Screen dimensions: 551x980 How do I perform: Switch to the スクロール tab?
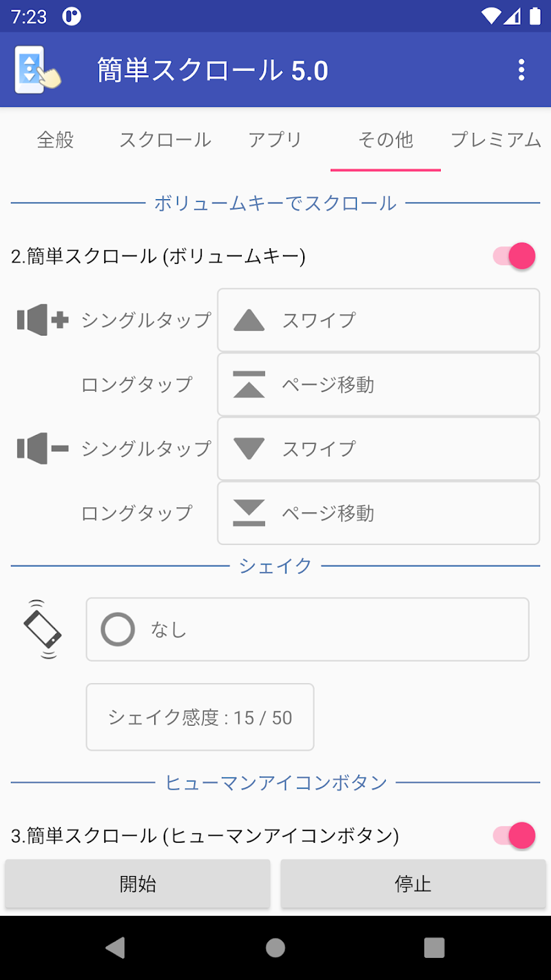click(x=165, y=140)
